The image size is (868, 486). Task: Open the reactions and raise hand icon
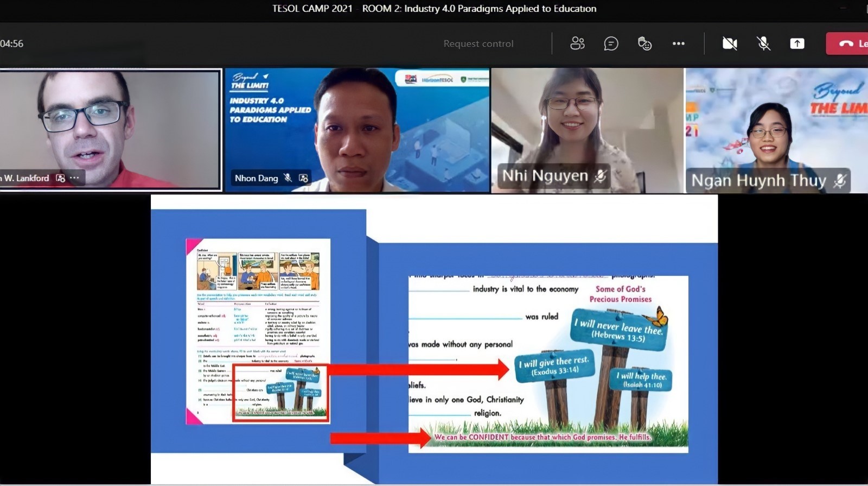click(x=644, y=43)
